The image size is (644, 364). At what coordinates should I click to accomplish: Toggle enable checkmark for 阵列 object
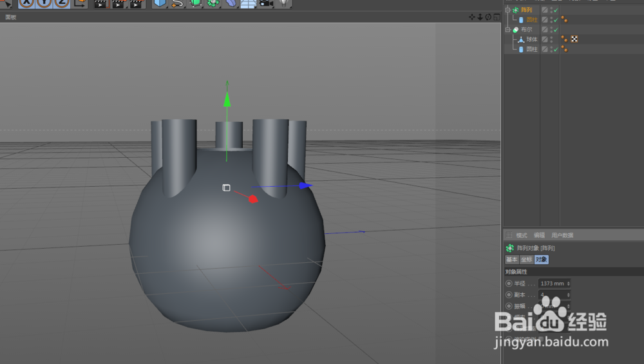[556, 10]
